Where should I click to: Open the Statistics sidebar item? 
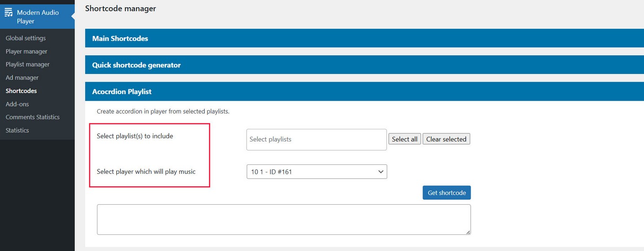[x=17, y=130]
